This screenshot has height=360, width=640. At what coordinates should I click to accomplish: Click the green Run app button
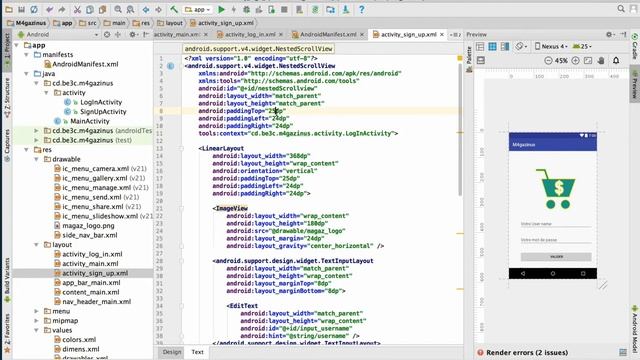(x=221, y=9)
